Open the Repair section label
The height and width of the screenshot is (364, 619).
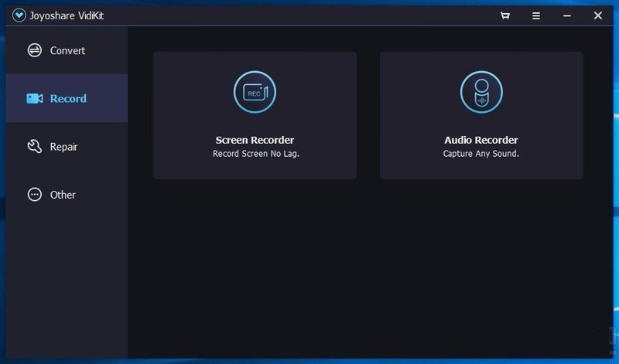63,147
